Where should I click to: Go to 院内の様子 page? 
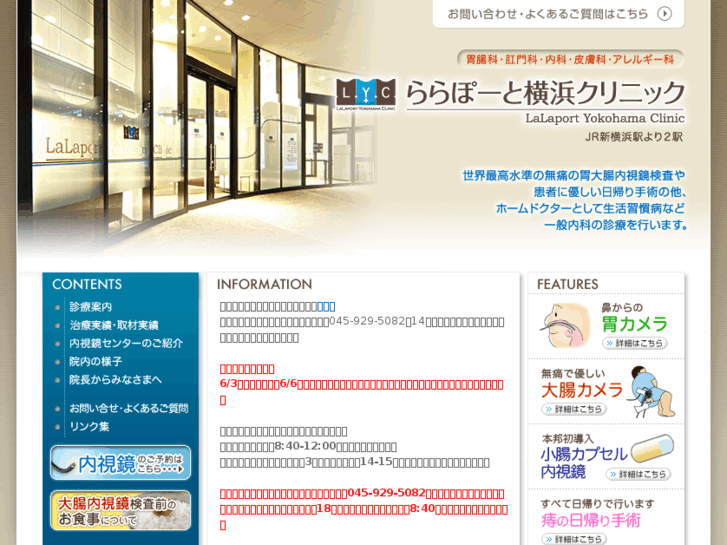tap(96, 361)
